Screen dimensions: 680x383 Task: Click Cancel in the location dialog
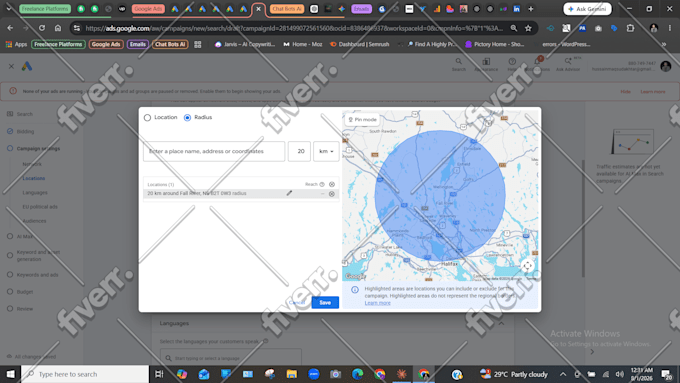pyautogui.click(x=297, y=302)
